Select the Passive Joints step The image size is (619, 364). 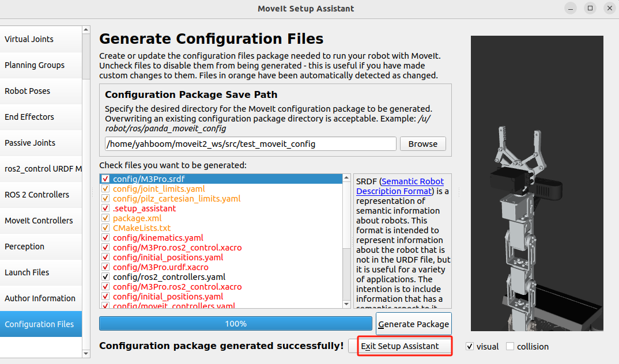[x=41, y=143]
